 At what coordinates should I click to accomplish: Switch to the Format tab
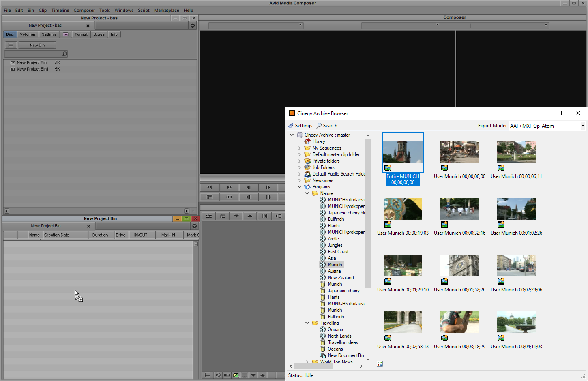click(x=81, y=34)
